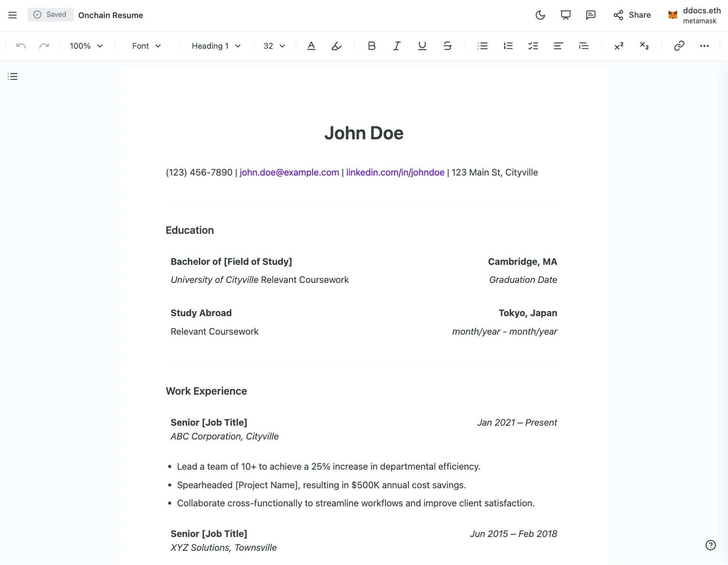Open the comments panel
This screenshot has width=728, height=565.
point(590,15)
